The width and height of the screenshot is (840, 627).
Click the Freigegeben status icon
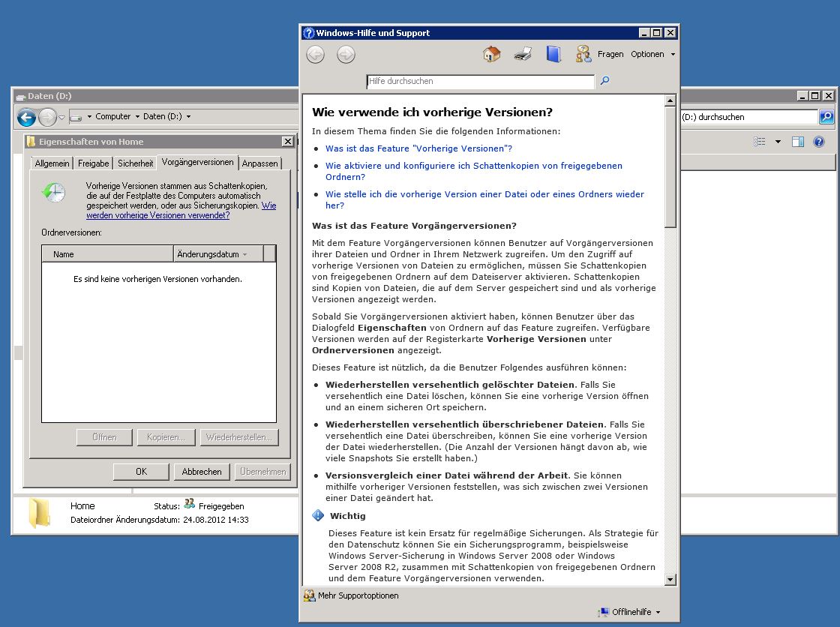coord(189,504)
